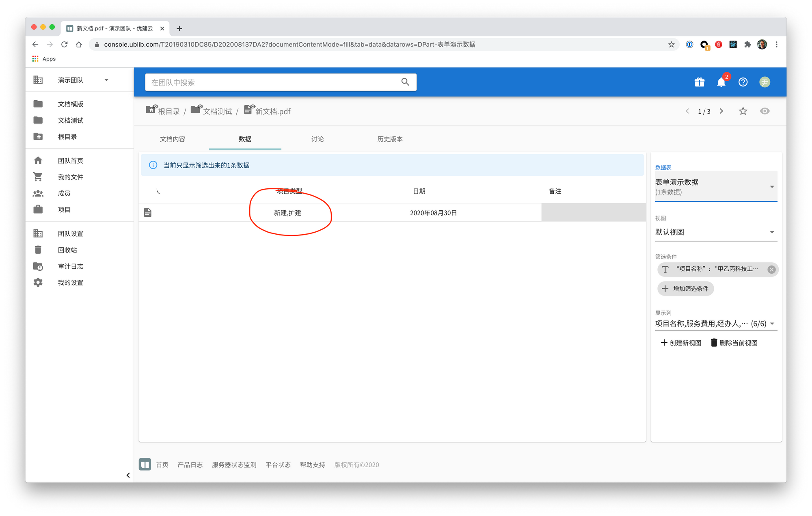Screen dimensions: 812x516
Task: Open the document row file icon
Action: pyautogui.click(x=148, y=213)
